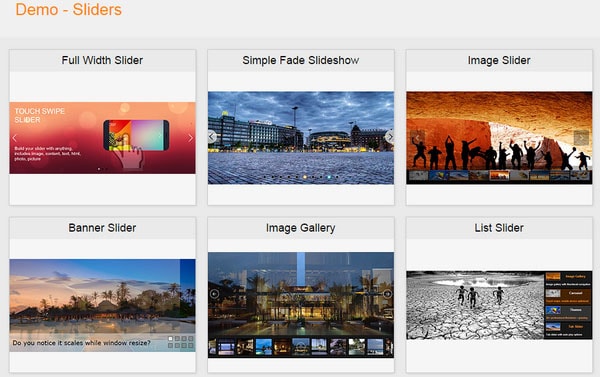Go to next slide in Simple Fade Slideshow

click(x=390, y=137)
